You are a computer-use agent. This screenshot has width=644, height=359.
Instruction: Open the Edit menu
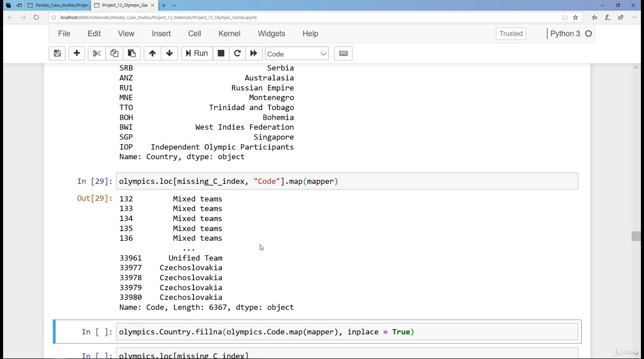tap(94, 34)
